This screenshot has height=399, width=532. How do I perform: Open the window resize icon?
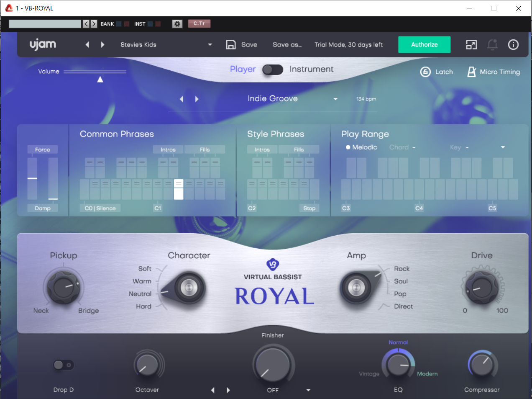click(471, 44)
